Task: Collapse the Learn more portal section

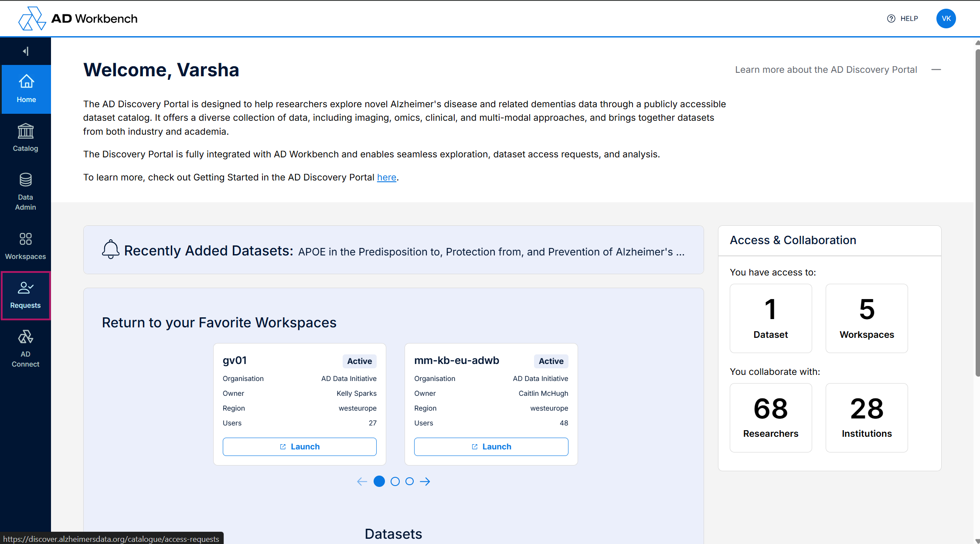Action: pyautogui.click(x=936, y=70)
